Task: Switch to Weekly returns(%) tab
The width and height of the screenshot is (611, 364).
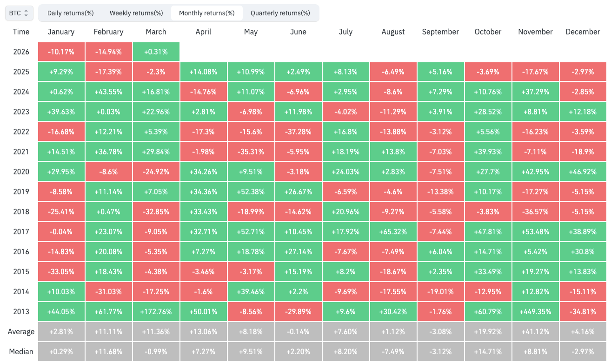Action: click(136, 13)
